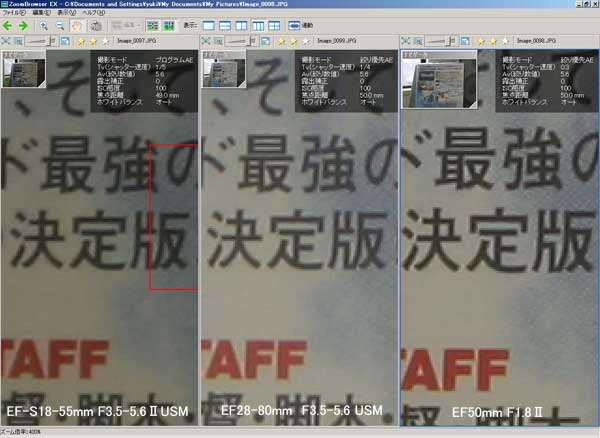
Task: Open the ファイル (File) menu
Action: (x=13, y=13)
